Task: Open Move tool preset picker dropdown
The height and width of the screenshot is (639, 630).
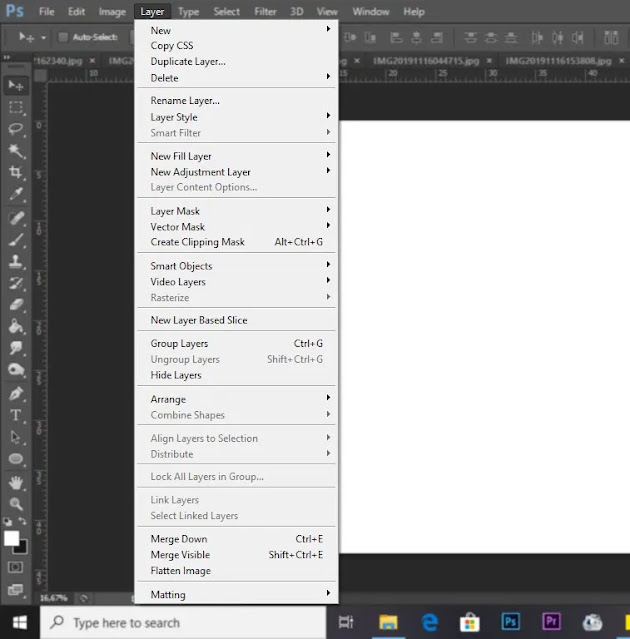Action: (x=43, y=37)
